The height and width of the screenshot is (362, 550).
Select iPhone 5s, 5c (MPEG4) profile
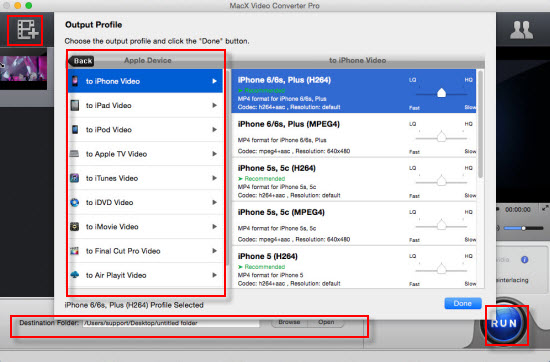[354, 223]
